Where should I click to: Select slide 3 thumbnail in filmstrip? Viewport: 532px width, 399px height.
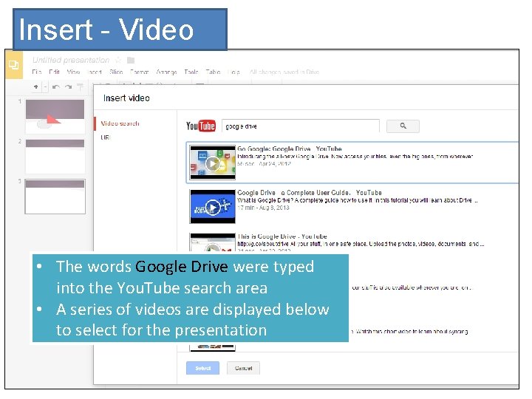pyautogui.click(x=55, y=197)
